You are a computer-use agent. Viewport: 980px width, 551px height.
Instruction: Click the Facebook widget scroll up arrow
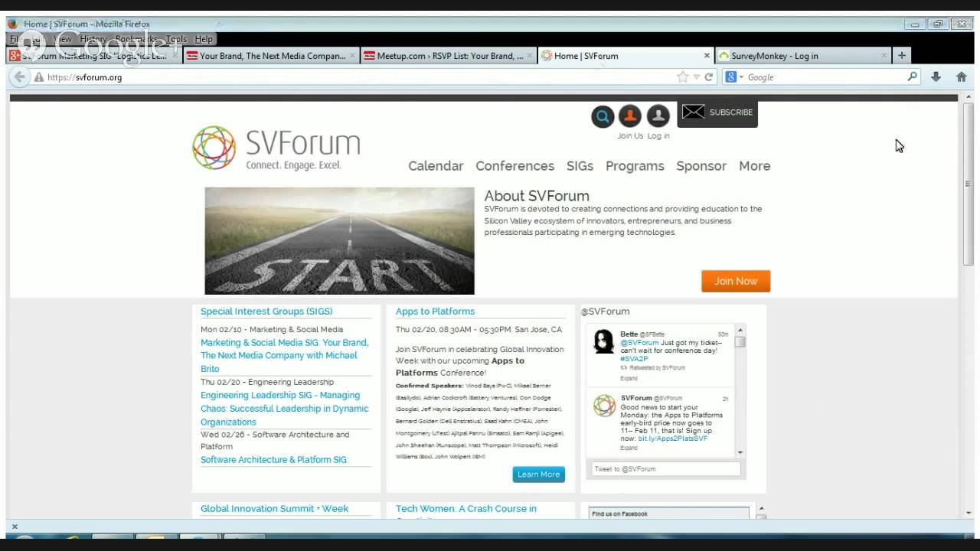760,508
